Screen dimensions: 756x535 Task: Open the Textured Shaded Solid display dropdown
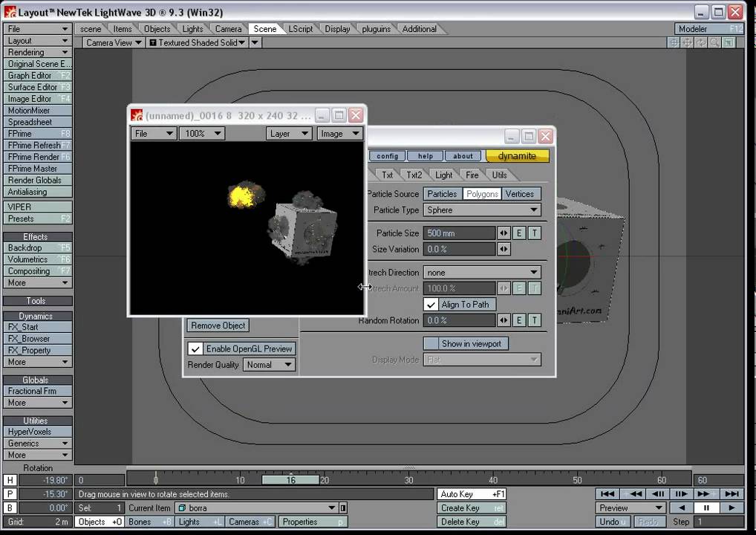coord(197,42)
